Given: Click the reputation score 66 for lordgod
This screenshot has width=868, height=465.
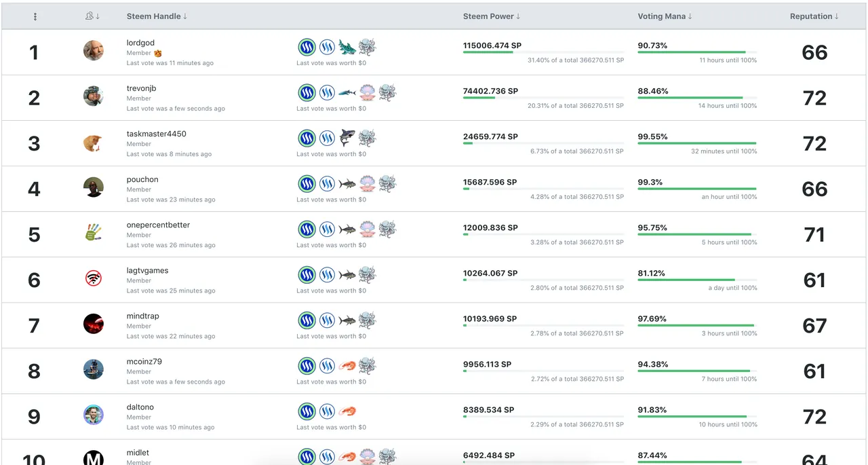Looking at the screenshot, I should point(814,52).
